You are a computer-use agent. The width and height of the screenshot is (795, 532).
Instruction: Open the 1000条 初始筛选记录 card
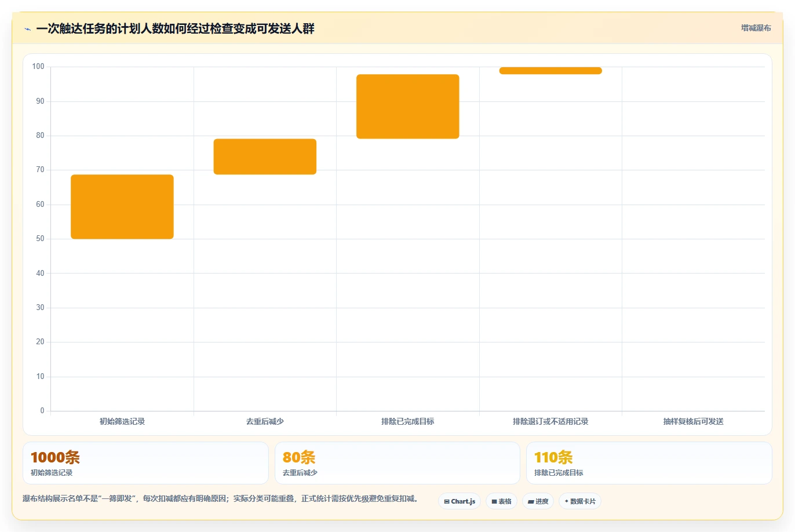[145, 463]
